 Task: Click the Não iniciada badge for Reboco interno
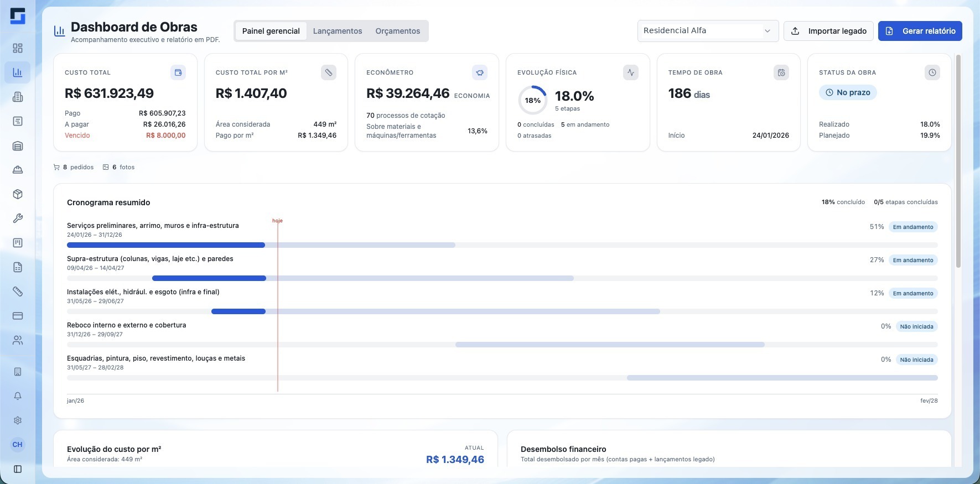(916, 326)
